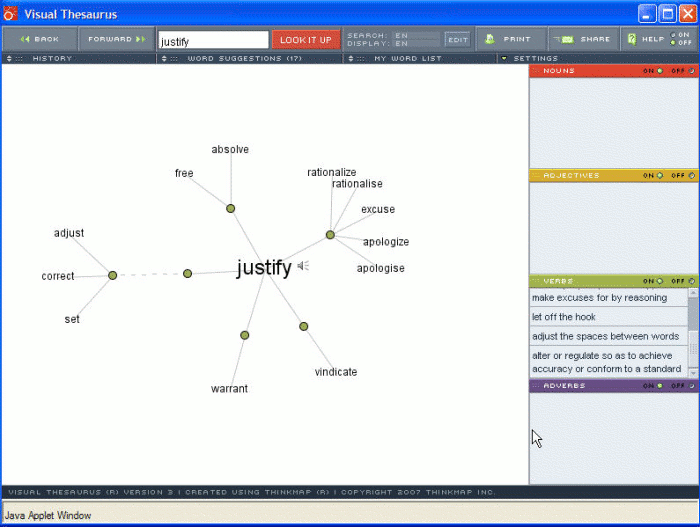This screenshot has height=527, width=700.
Task: Click the node connected to vindicate
Action: coord(304,326)
